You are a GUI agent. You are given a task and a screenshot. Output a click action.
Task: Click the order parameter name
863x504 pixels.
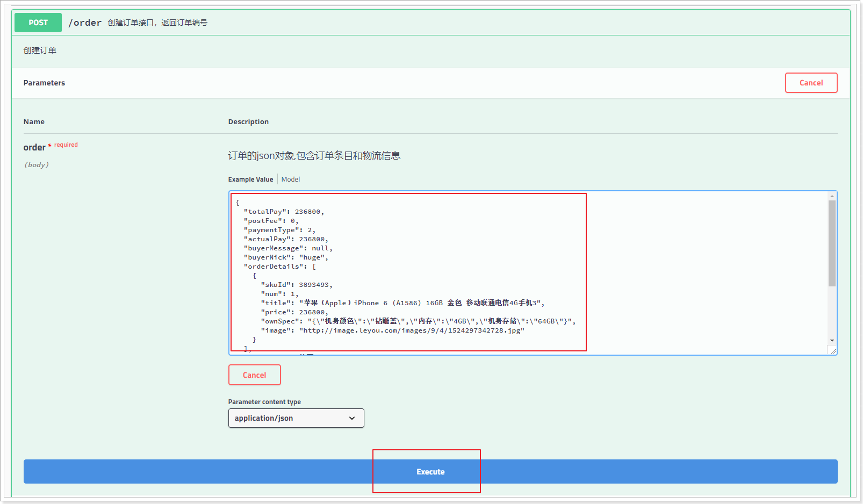pos(34,147)
